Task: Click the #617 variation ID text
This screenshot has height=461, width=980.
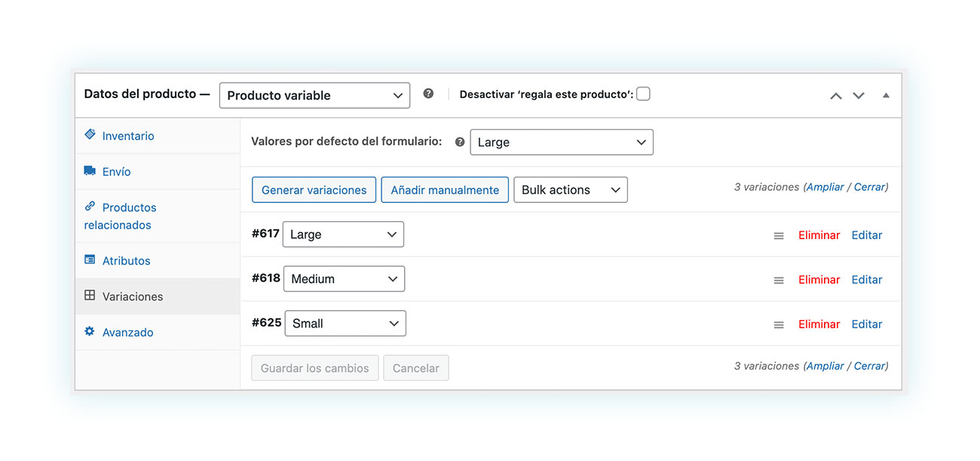Action: [265, 234]
